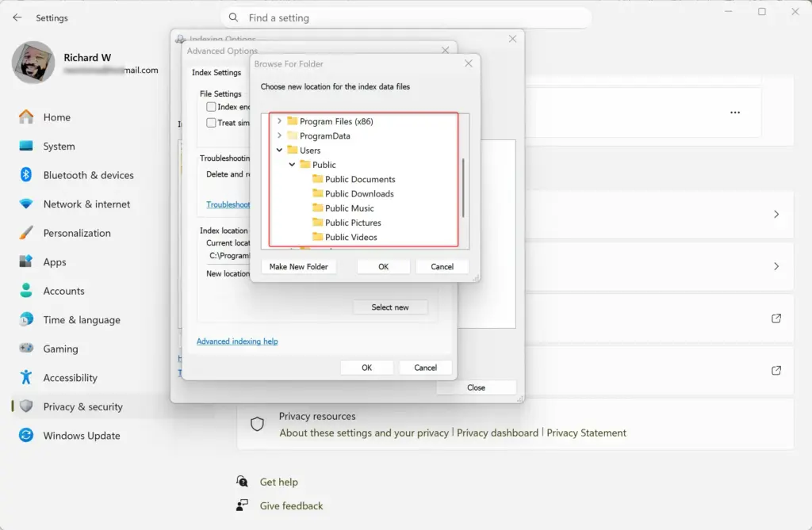Viewport: 812px width, 530px height.
Task: Click Richard W profile picture
Action: [x=33, y=63]
